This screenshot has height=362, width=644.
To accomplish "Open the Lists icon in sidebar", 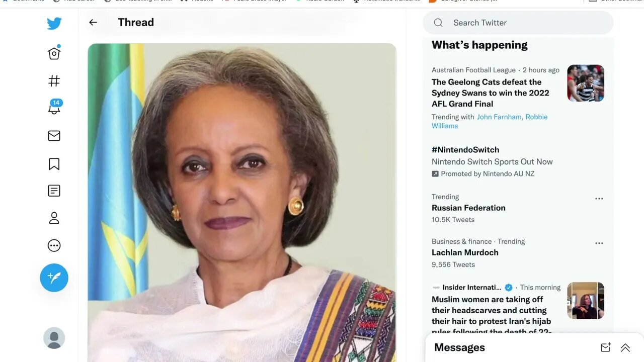I will (54, 191).
